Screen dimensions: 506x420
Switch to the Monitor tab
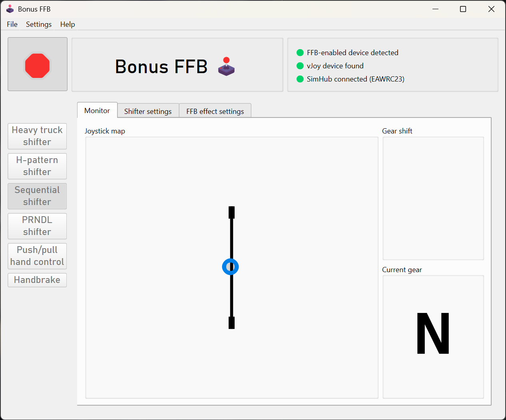click(97, 110)
